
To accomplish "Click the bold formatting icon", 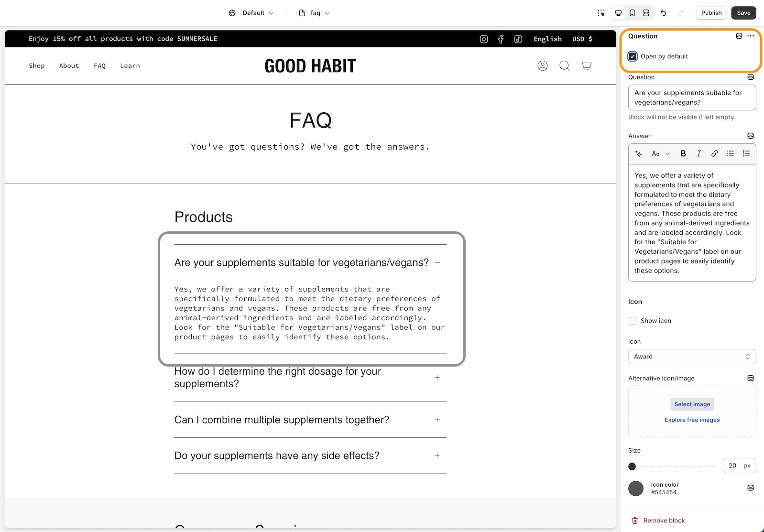I will [x=683, y=153].
